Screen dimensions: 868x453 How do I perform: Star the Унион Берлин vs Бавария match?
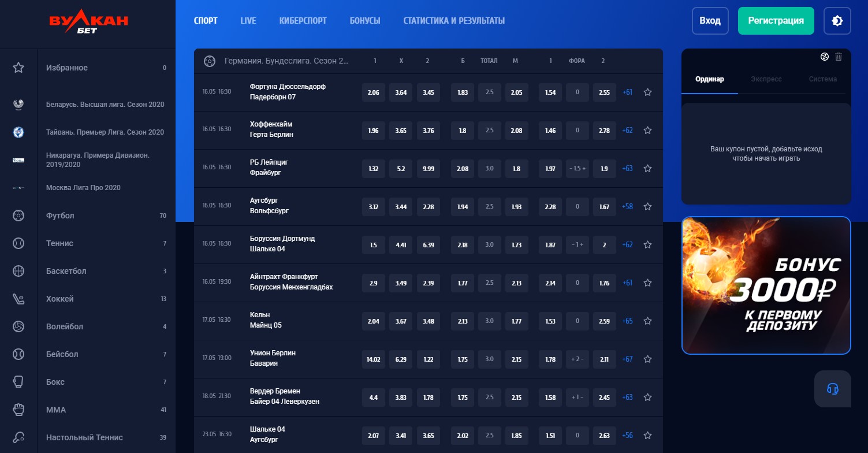coord(647,359)
